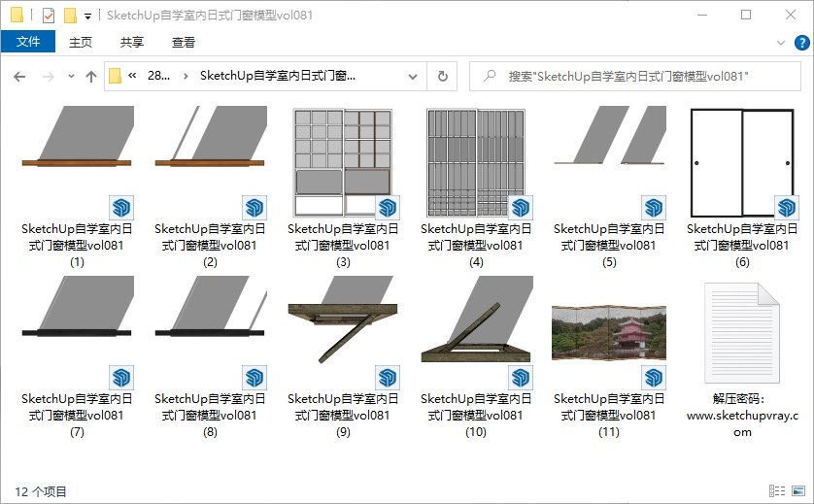Image resolution: width=814 pixels, height=504 pixels.
Task: Click file name ending with (2)
Action: (210, 245)
